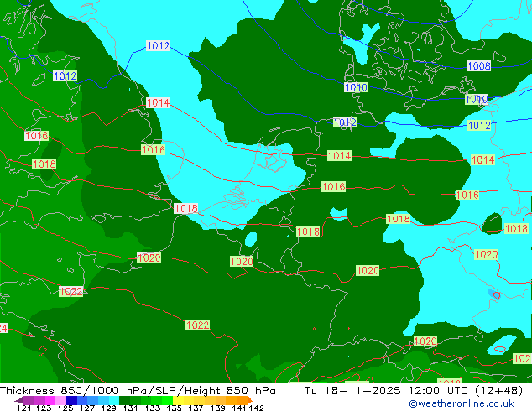Click the red 1014 label off northeast England

158,102
